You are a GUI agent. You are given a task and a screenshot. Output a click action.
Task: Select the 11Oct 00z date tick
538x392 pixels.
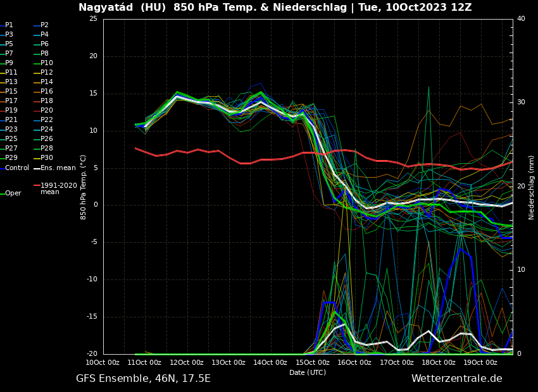[x=144, y=363]
